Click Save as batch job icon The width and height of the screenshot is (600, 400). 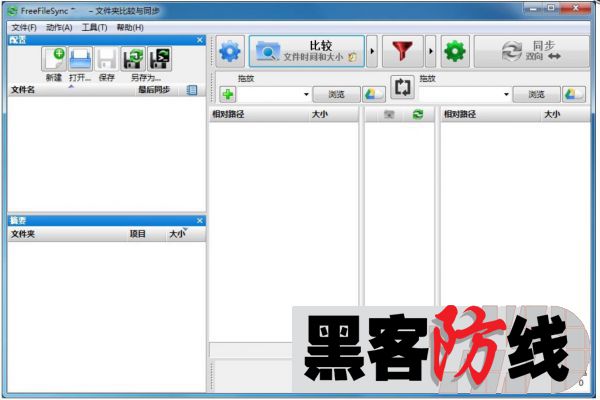click(x=160, y=59)
